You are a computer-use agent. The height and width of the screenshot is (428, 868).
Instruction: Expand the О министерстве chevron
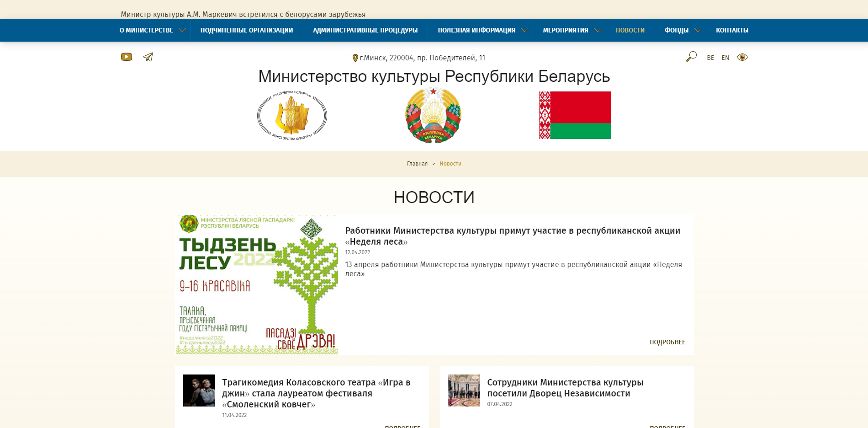[x=182, y=31]
